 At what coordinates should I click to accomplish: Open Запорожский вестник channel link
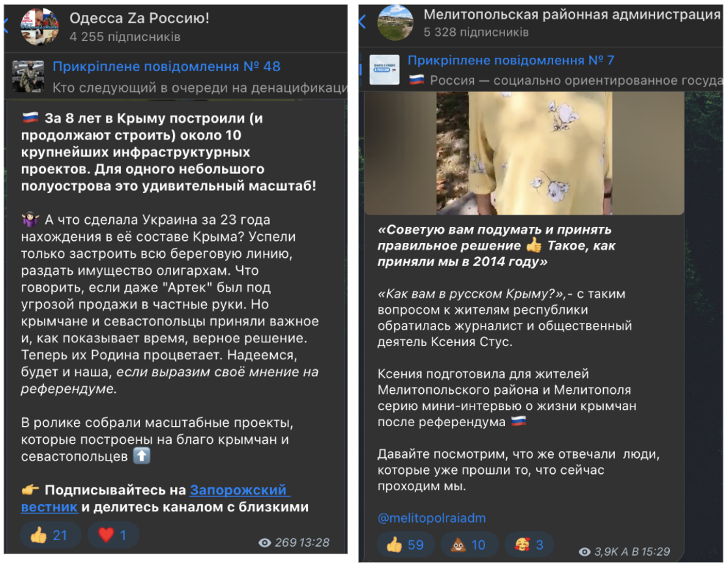tap(155, 498)
